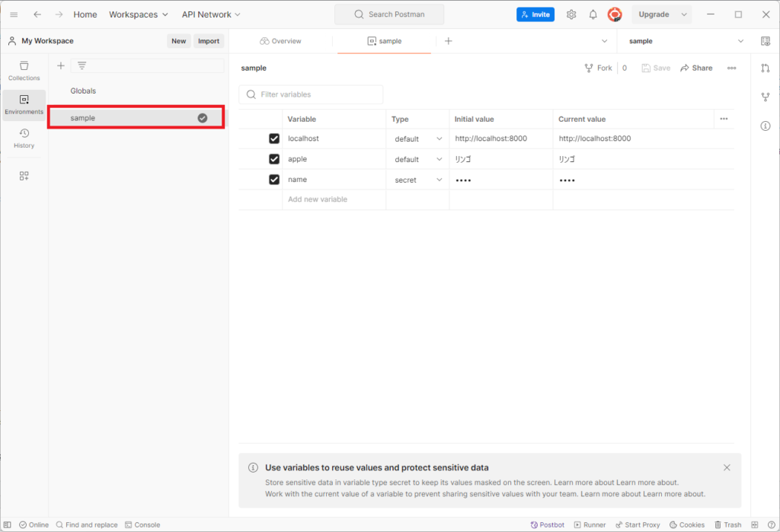Open History in the sidebar
The width and height of the screenshot is (780, 532).
[x=24, y=139]
